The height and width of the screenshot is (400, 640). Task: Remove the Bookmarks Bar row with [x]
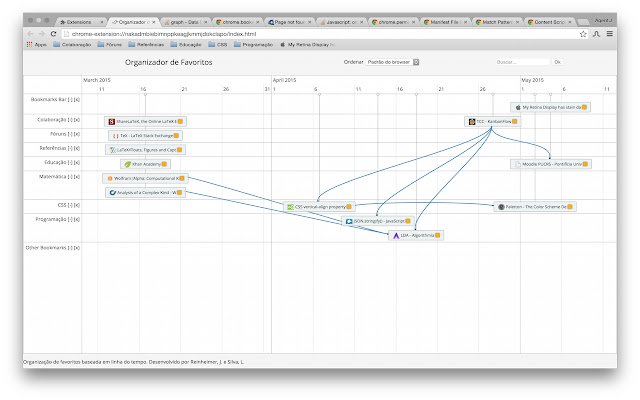point(77,99)
